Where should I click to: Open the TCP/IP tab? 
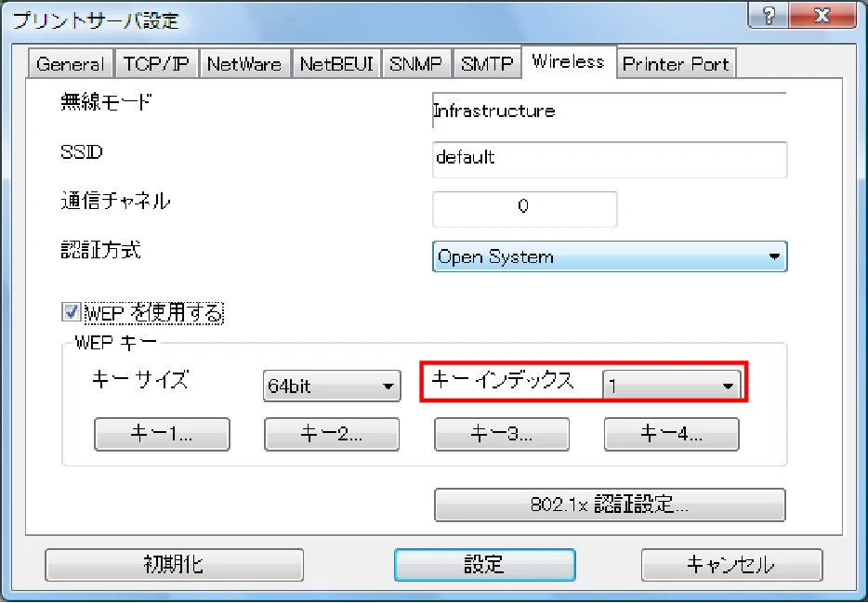tap(156, 63)
